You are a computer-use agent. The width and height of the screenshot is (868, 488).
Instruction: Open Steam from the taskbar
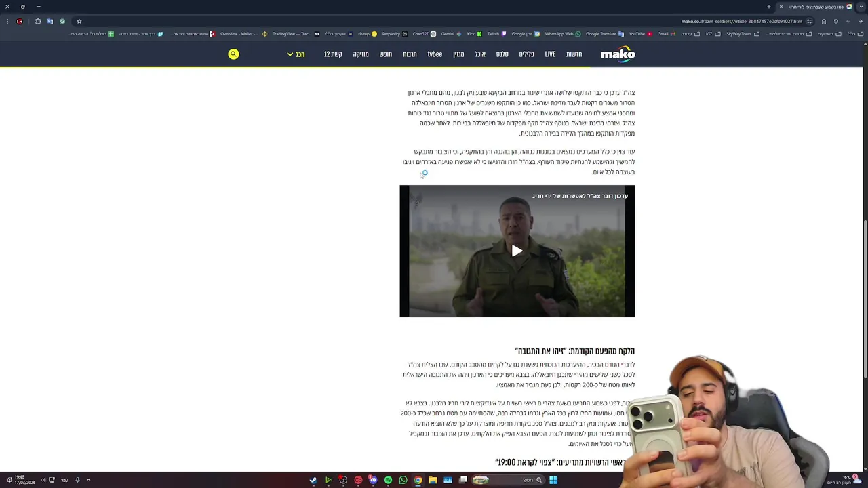point(313,480)
